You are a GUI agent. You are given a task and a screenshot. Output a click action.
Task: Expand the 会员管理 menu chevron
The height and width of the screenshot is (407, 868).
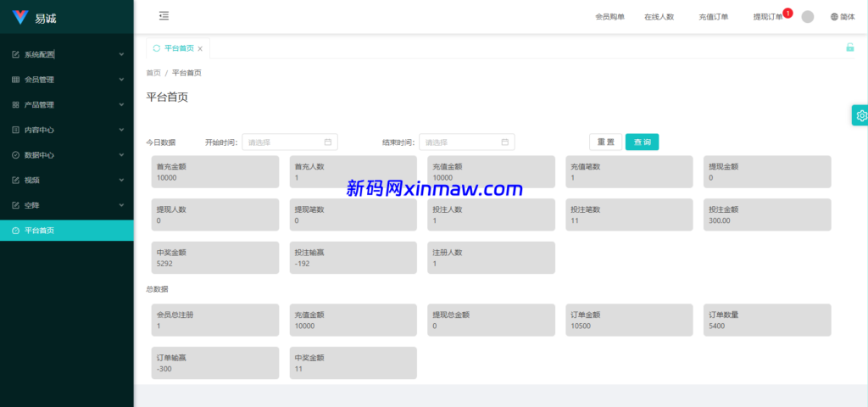tap(121, 80)
